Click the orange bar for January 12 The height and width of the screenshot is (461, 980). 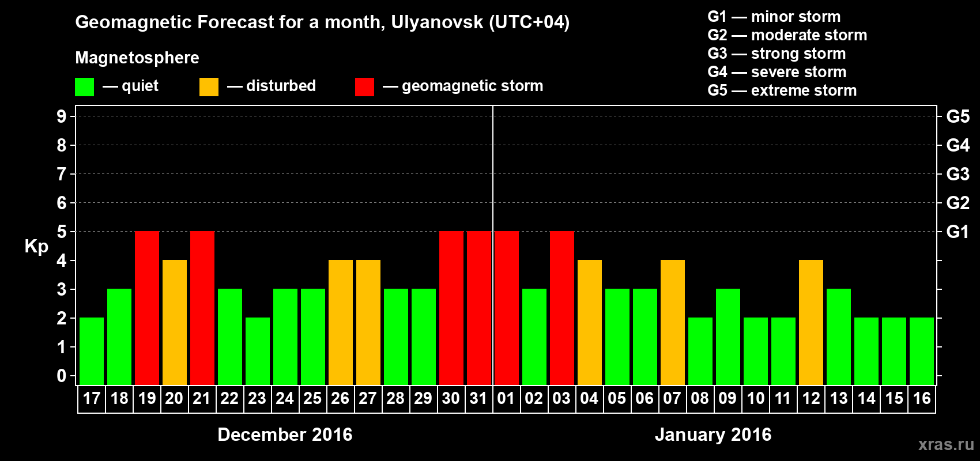pos(811,322)
